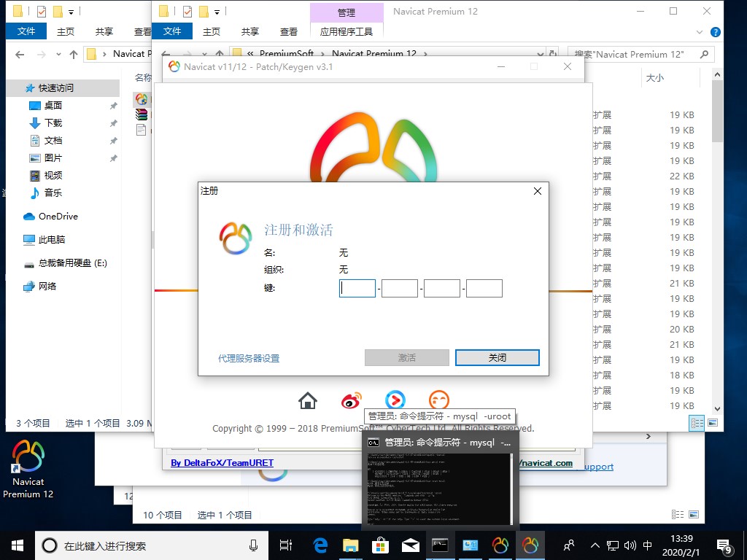Open the network status tray icon

[x=613, y=545]
